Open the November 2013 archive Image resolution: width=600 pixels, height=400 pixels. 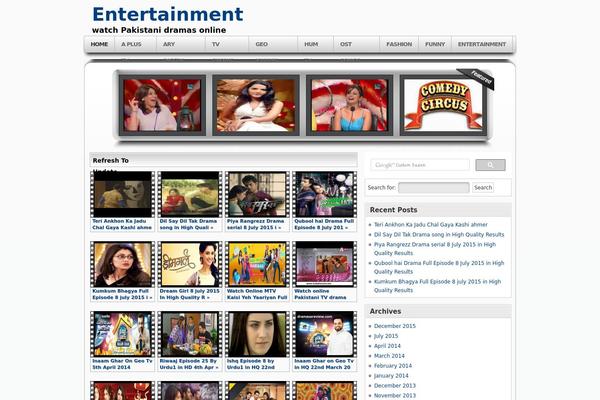[x=395, y=396]
